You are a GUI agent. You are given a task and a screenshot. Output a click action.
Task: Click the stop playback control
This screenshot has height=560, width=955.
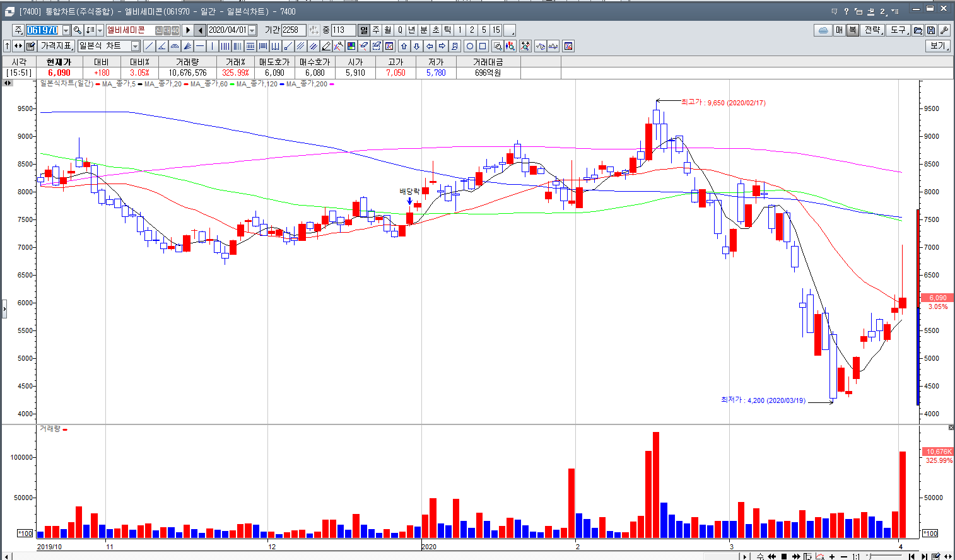(x=784, y=556)
